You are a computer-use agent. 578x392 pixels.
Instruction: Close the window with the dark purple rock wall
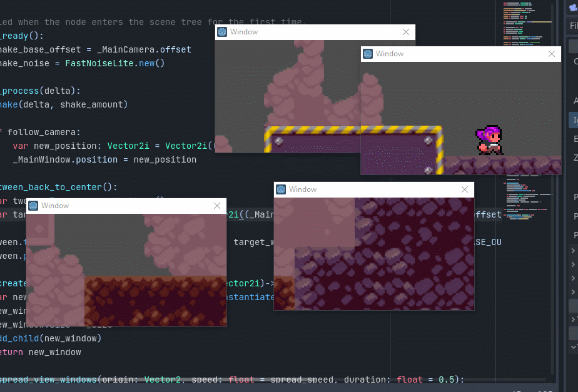pyautogui.click(x=464, y=189)
